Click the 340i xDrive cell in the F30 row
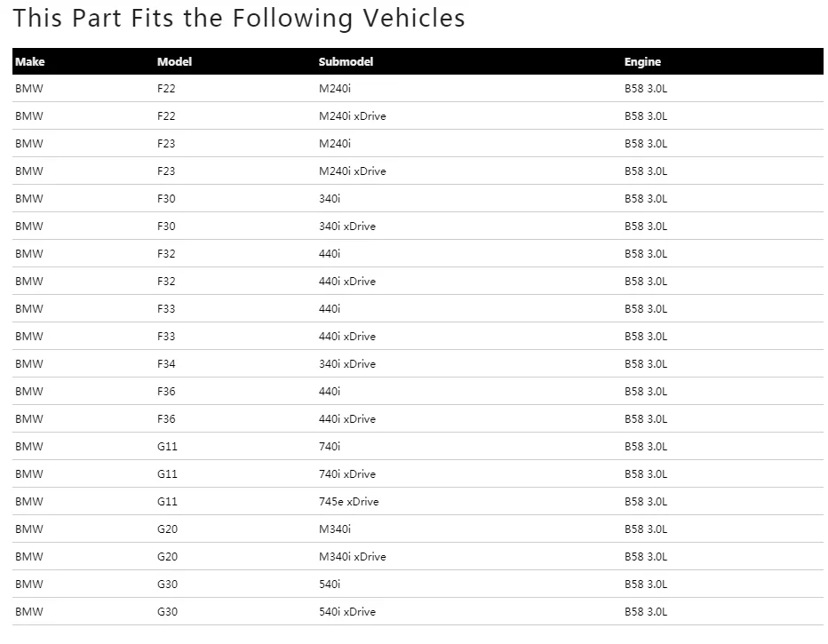The height and width of the screenshot is (644, 828). pos(346,227)
